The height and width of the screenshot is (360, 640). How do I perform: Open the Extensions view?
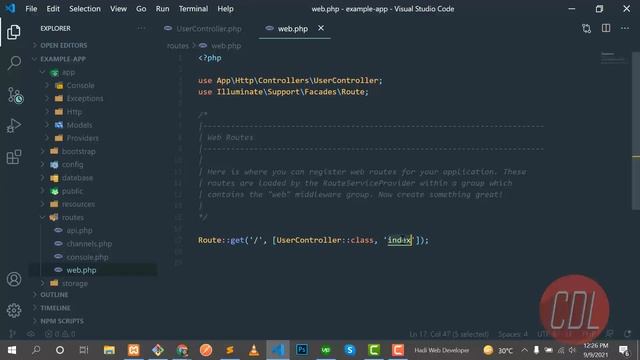click(14, 157)
